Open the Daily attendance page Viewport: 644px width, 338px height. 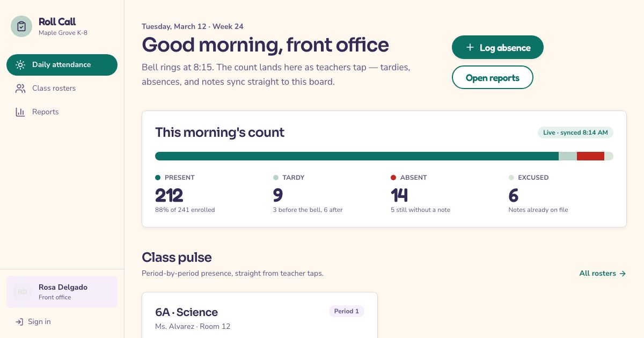pos(62,65)
